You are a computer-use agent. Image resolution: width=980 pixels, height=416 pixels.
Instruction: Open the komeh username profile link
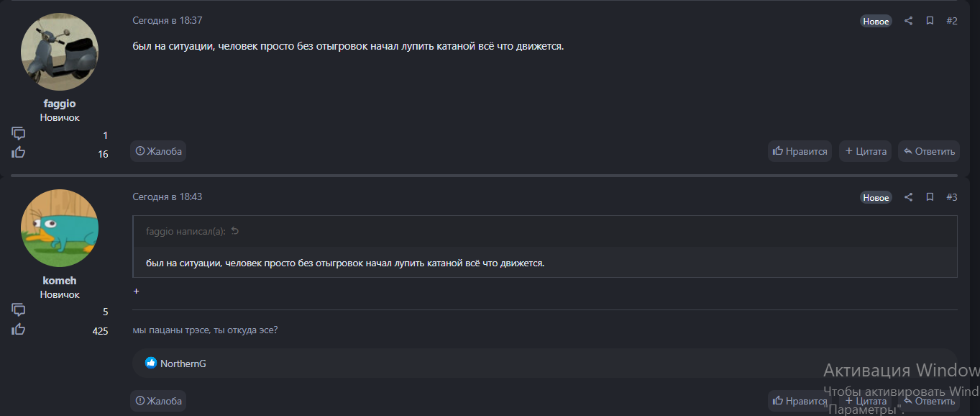tap(60, 281)
